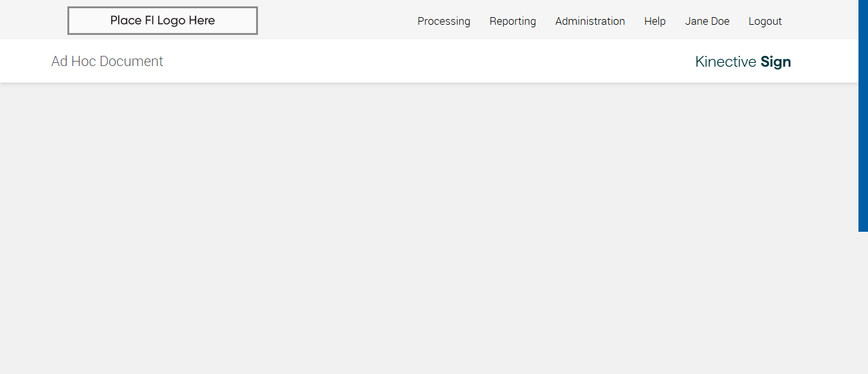Click the Kinective Sign brand logo
The image size is (868, 374).
click(743, 62)
